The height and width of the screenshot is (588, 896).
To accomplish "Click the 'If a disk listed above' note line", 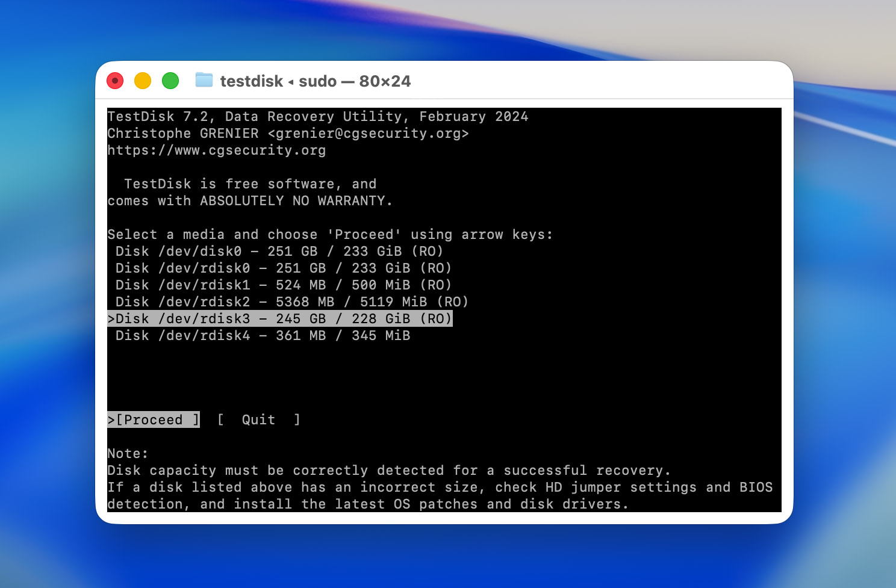I will tap(440, 487).
